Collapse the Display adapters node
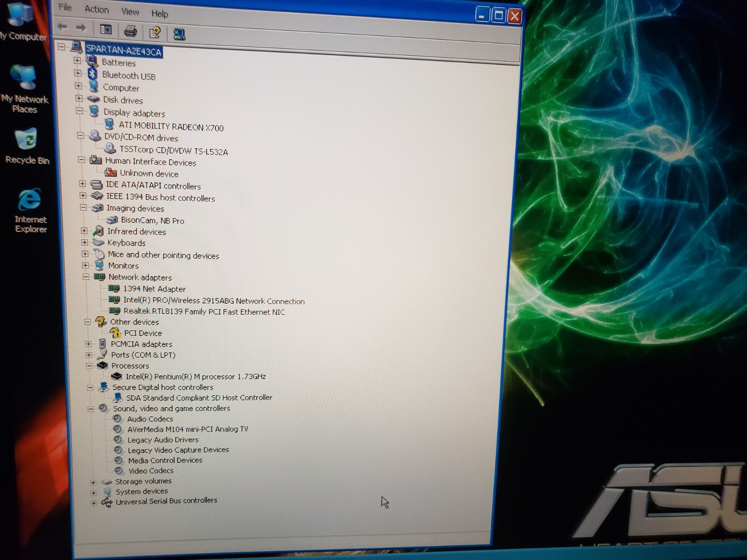 [80, 111]
